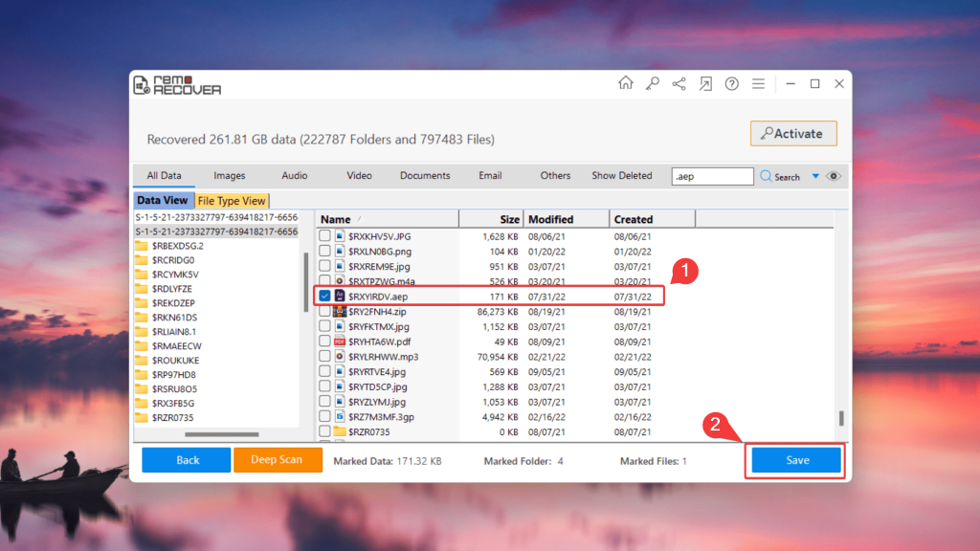This screenshot has height=551, width=980.
Task: Open the dropdown arrow next to Search
Action: [815, 176]
